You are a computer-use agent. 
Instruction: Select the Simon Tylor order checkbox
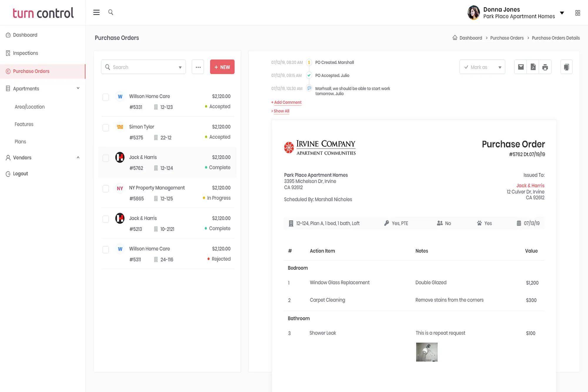click(x=106, y=128)
